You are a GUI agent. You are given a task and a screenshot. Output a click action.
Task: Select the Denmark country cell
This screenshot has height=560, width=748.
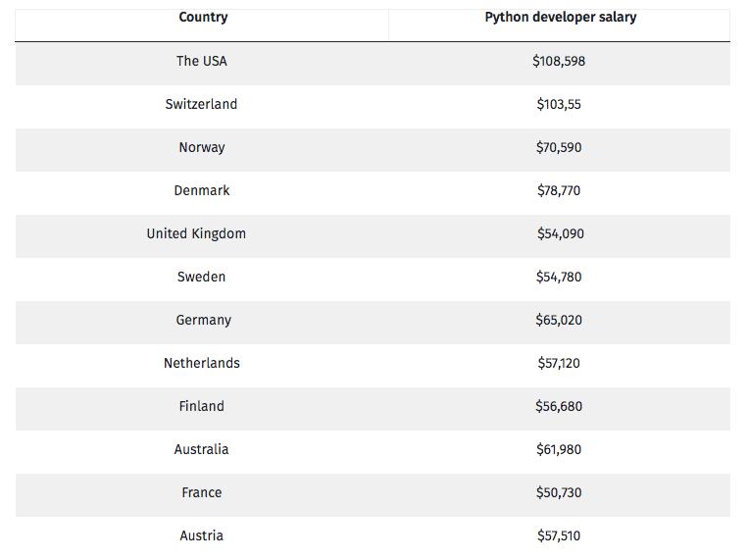pyautogui.click(x=202, y=190)
